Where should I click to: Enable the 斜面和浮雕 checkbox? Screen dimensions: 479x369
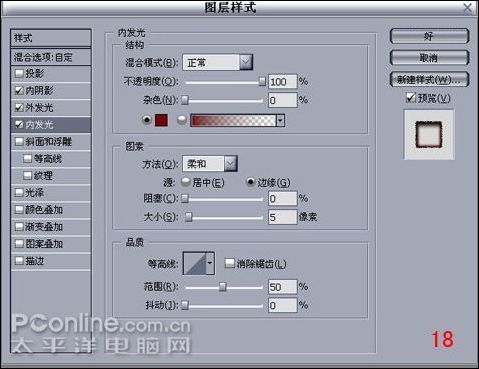19,141
